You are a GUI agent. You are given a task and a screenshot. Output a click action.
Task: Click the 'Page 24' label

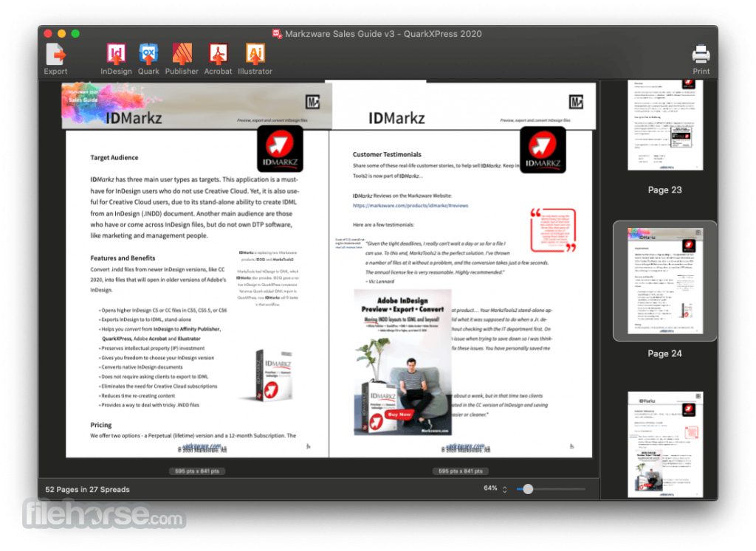(665, 353)
